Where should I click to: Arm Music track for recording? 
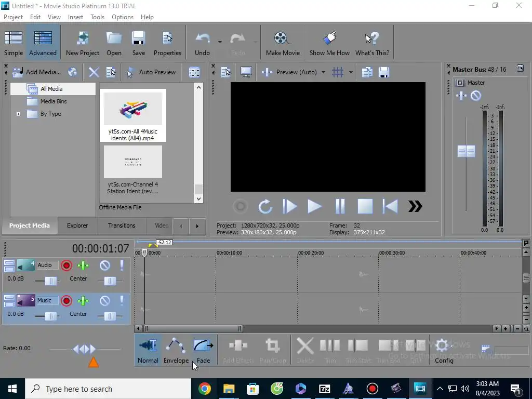(x=66, y=301)
